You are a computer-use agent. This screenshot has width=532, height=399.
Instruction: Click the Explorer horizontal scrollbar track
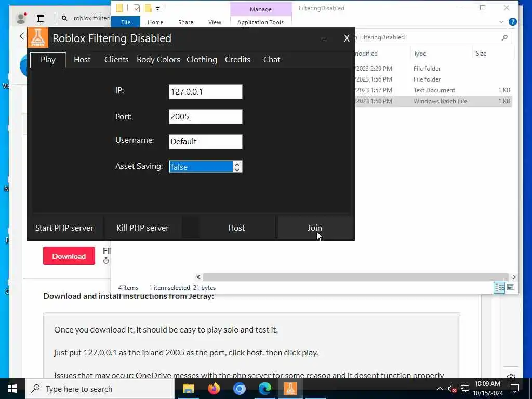click(355, 277)
